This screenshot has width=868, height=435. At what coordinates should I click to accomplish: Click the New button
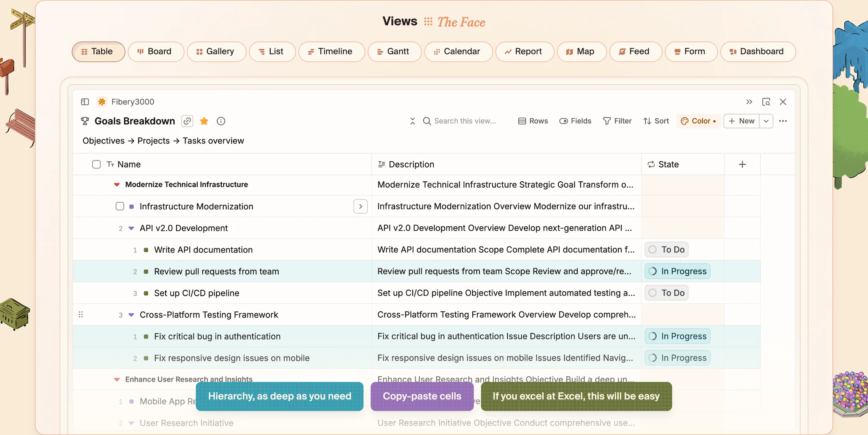point(742,121)
